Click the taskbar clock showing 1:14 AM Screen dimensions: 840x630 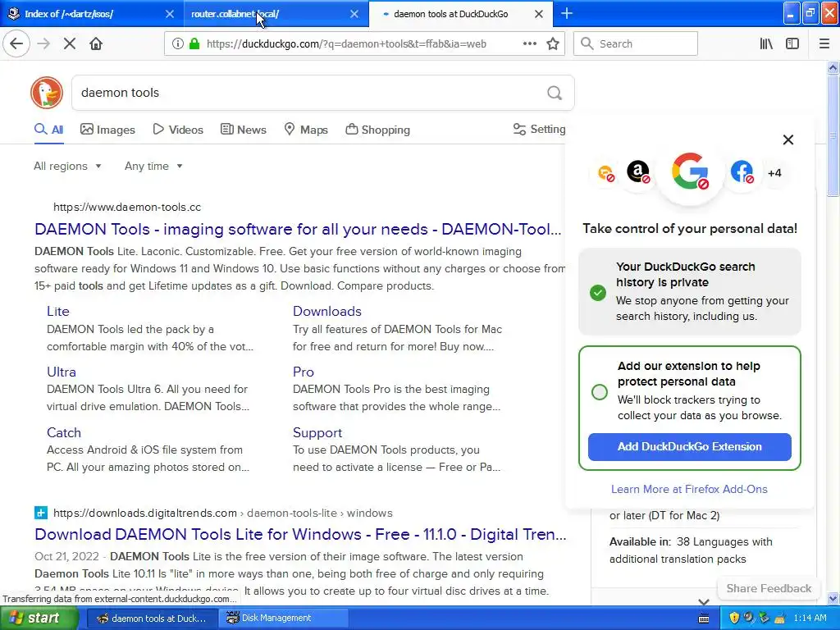tap(810, 619)
